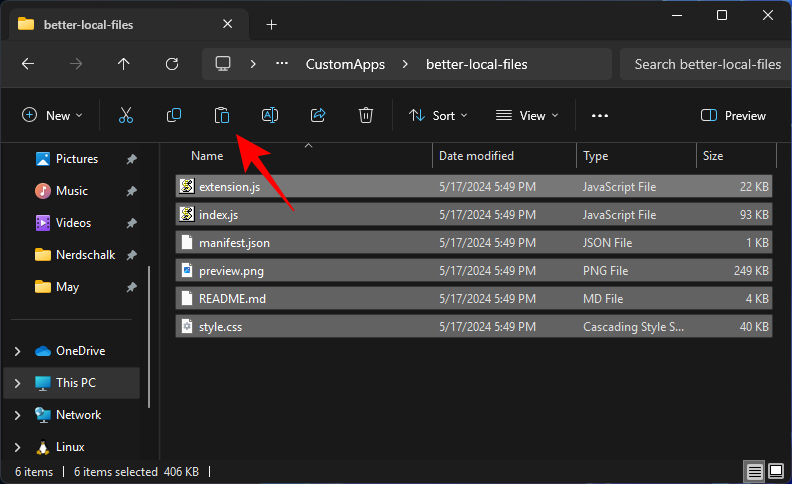
Task: Open the New dropdown menu
Action: (52, 116)
